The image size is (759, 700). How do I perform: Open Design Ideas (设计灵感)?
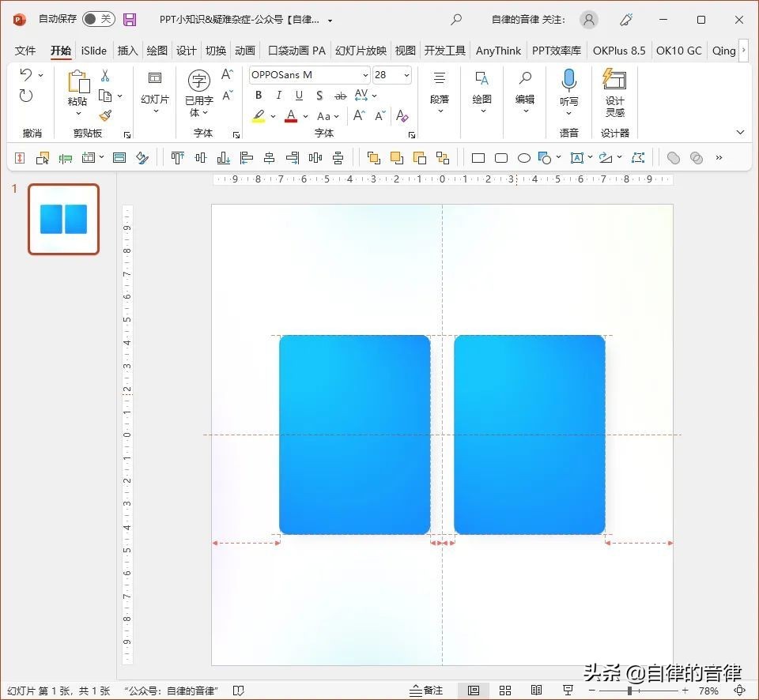614,90
